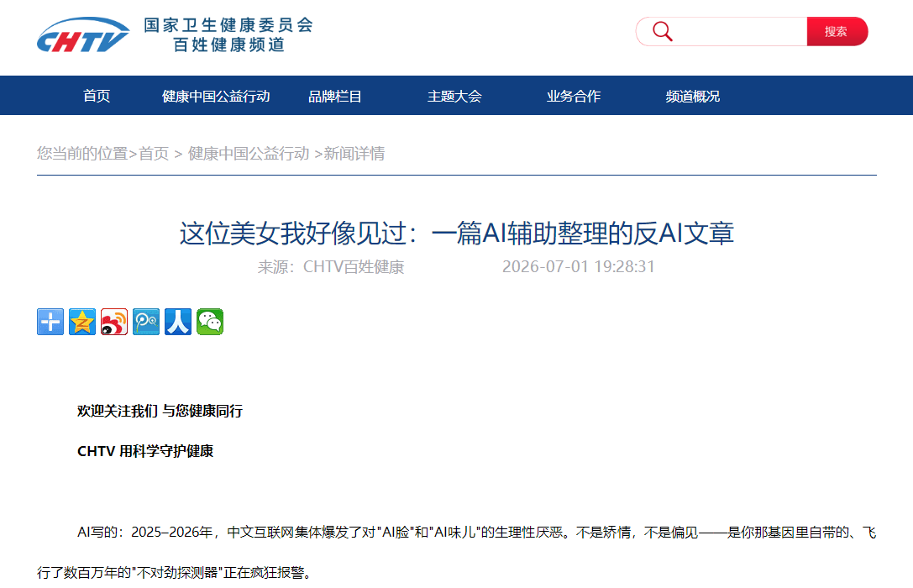Share to WeChat green icon
The image size is (913, 588).
(210, 322)
